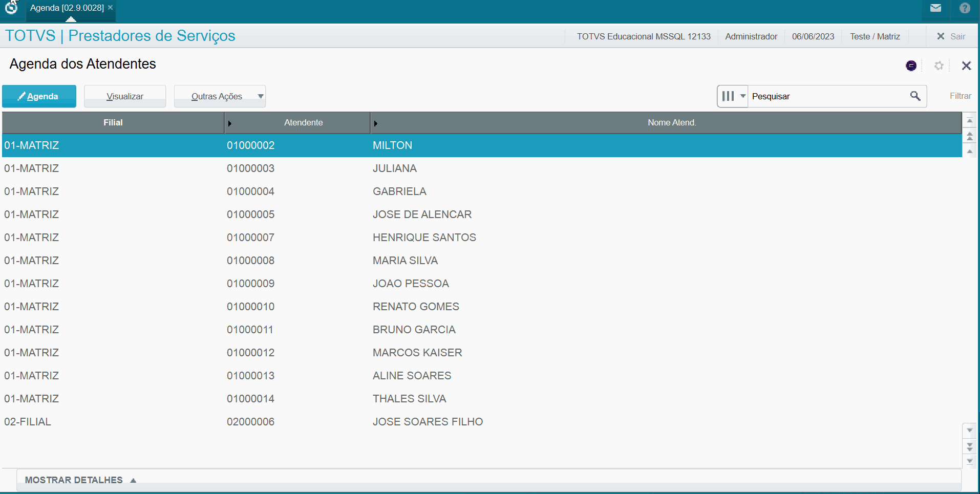
Task: Sort by the Filial column header
Action: (x=113, y=123)
